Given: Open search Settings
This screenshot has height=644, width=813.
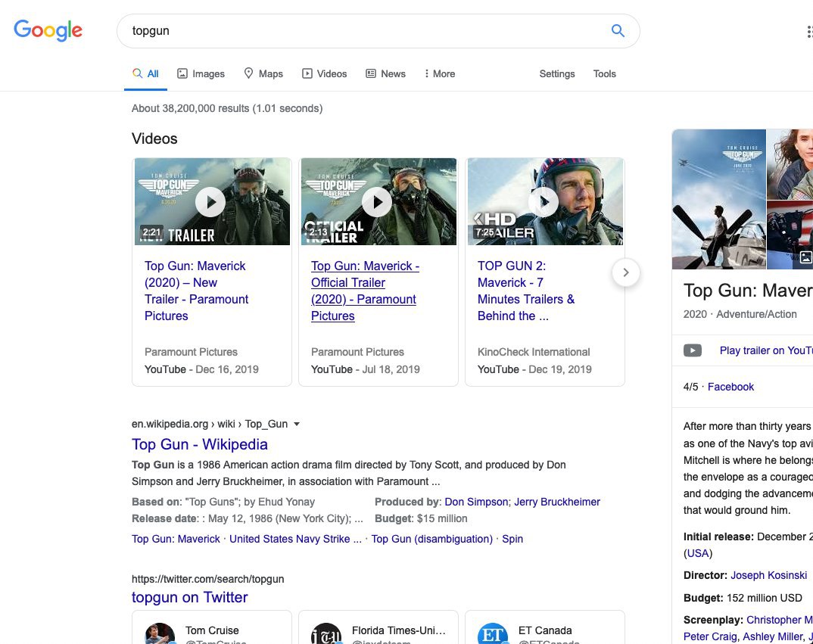Looking at the screenshot, I should tap(557, 73).
